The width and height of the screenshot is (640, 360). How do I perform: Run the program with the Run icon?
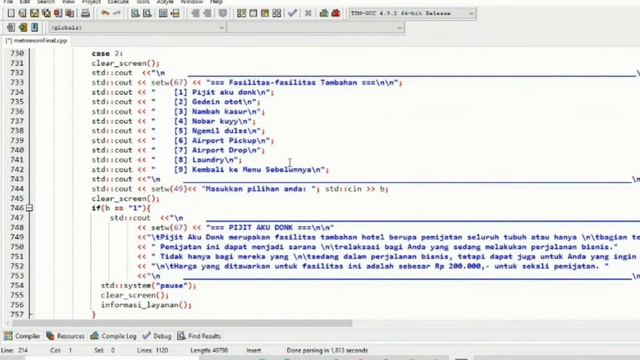tap(253, 13)
